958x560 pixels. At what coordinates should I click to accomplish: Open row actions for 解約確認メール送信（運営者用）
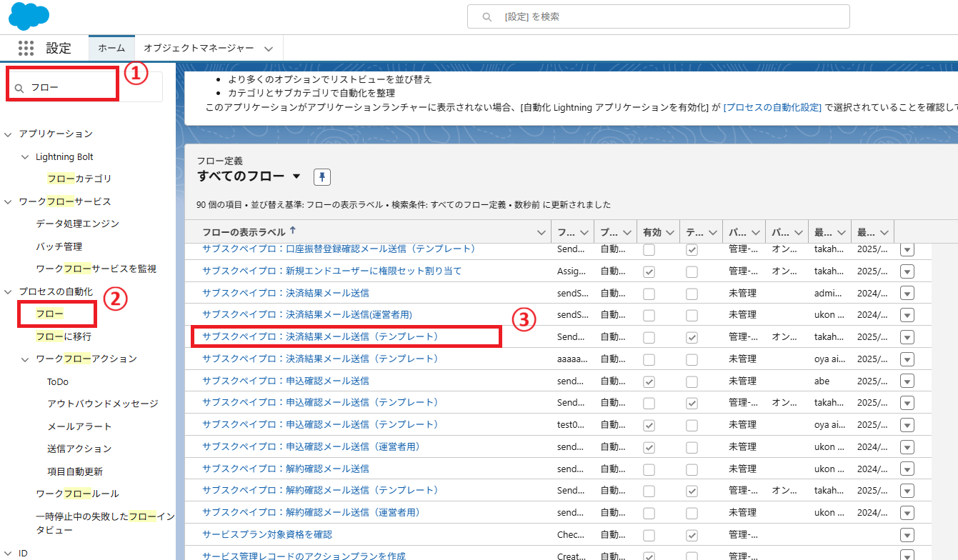click(x=907, y=512)
